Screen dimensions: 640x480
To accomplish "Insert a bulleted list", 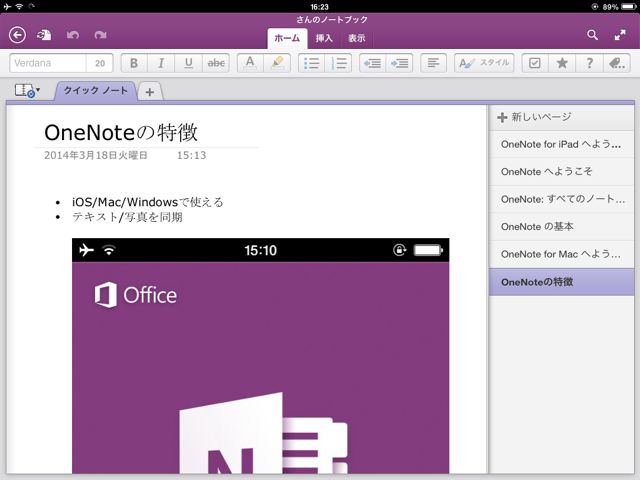I will pyautogui.click(x=311, y=63).
